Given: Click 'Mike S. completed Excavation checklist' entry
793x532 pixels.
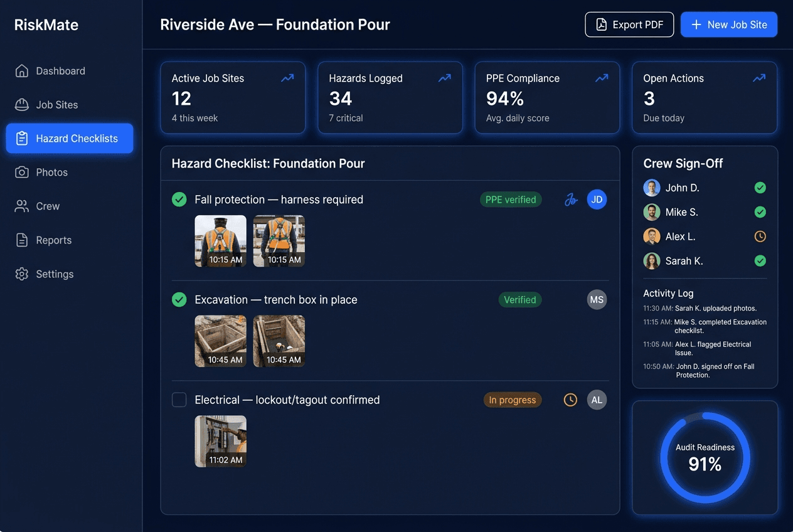Looking at the screenshot, I should coord(705,326).
